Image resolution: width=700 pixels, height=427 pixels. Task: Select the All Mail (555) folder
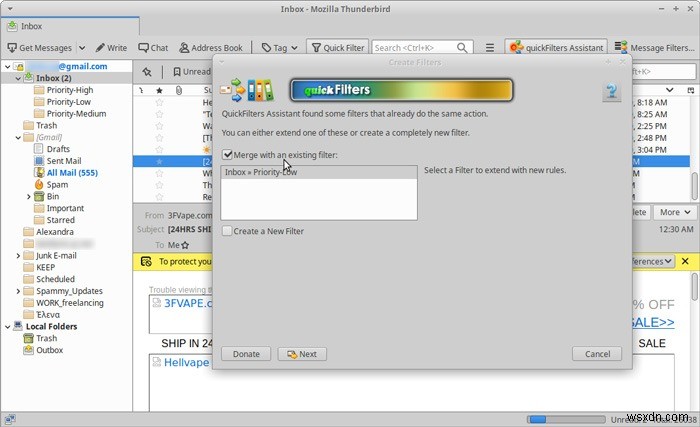point(72,172)
